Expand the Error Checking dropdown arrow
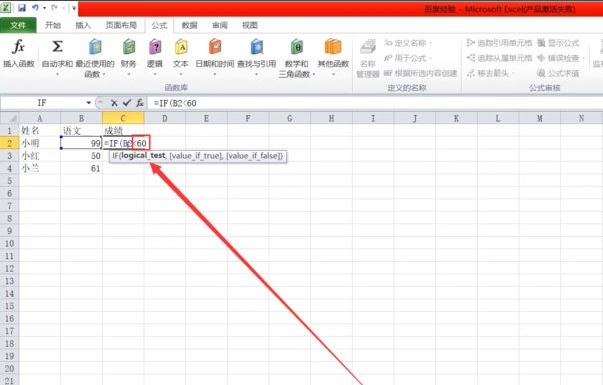Image resolution: width=603 pixels, height=385 pixels. (584, 58)
